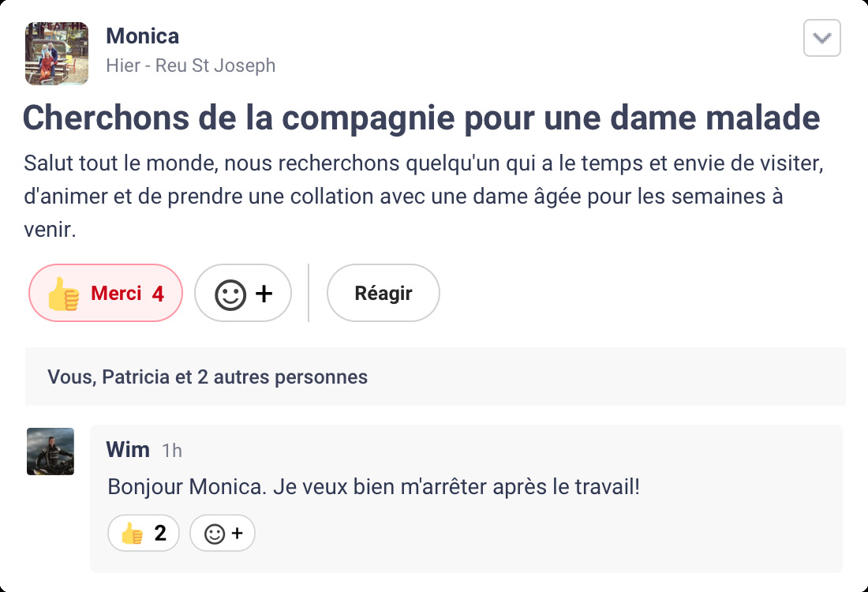Click the Hier - Reu St Joseph location text
Screen dimensions: 868x592
click(191, 66)
